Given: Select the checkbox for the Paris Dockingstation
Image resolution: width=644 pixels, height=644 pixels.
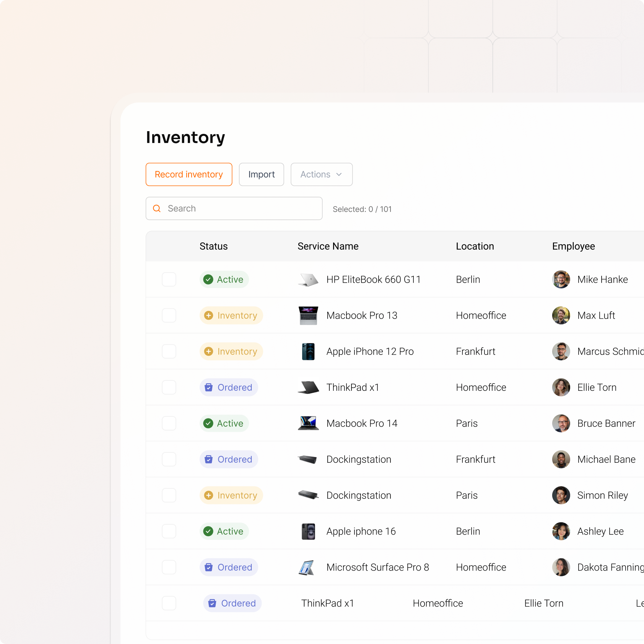Looking at the screenshot, I should (x=169, y=495).
